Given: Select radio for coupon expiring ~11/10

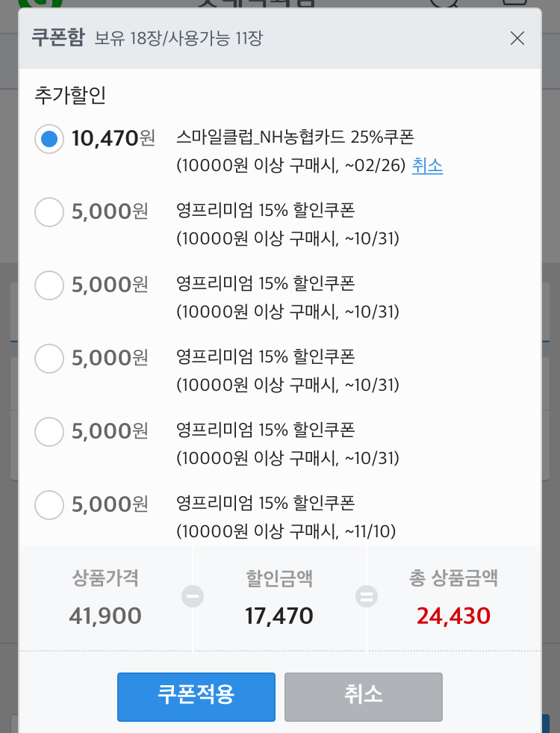Looking at the screenshot, I should [49, 505].
